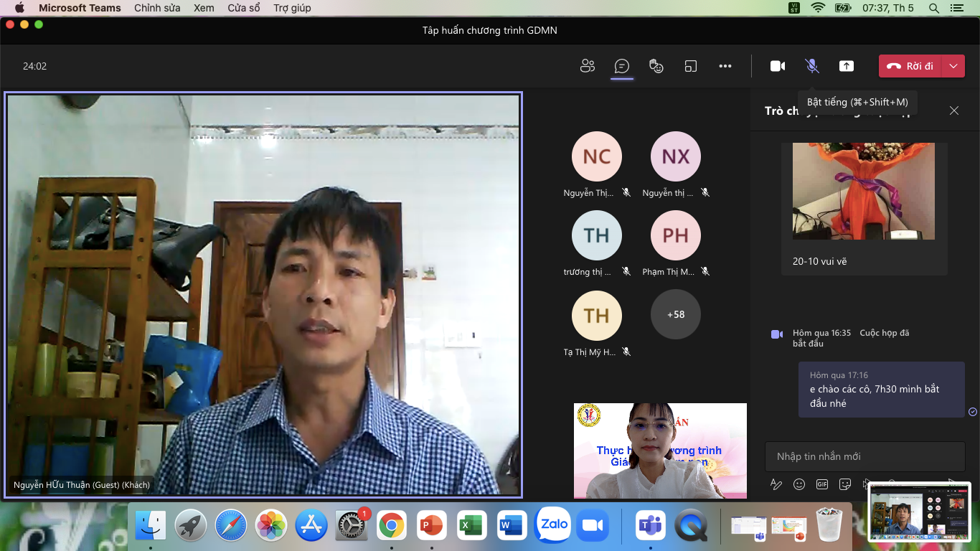Open Zalo from the Dock
The width and height of the screenshot is (980, 551).
coord(552,526)
